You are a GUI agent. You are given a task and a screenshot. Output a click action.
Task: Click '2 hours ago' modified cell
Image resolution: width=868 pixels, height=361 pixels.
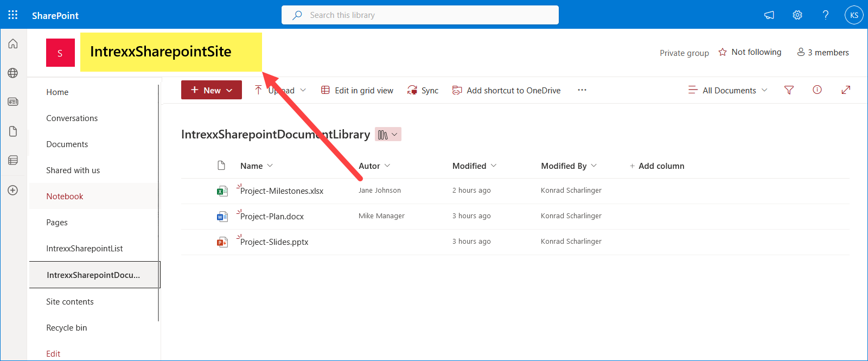pyautogui.click(x=471, y=191)
